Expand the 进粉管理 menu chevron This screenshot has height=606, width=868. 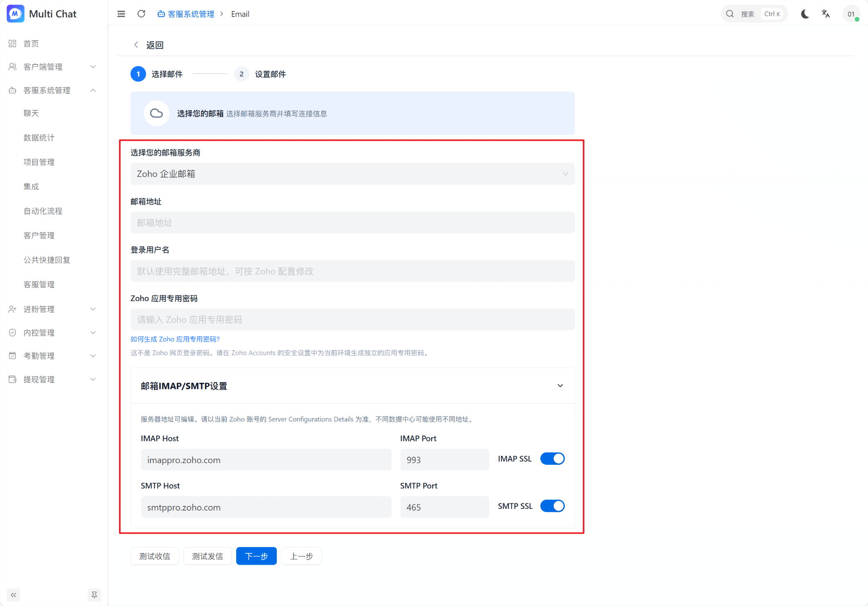point(93,309)
